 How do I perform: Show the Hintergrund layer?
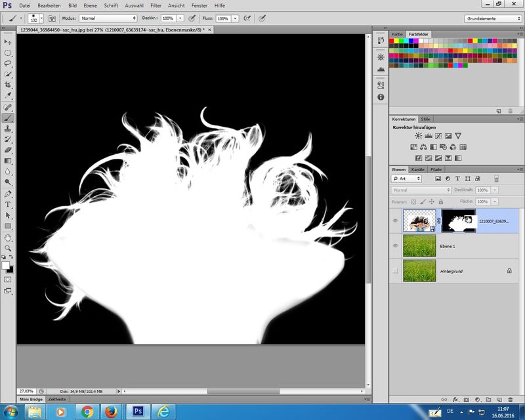pyautogui.click(x=395, y=270)
